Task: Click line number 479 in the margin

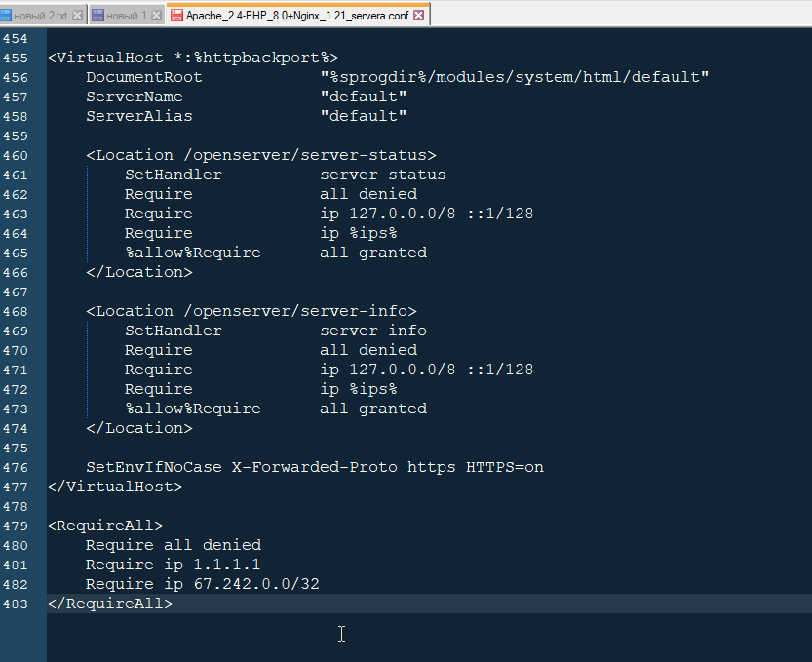Action: click(16, 526)
